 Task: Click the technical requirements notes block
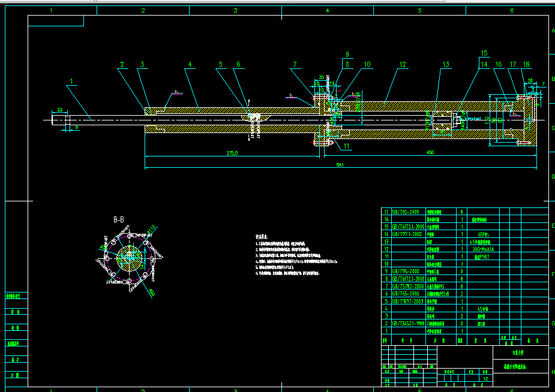[296, 254]
